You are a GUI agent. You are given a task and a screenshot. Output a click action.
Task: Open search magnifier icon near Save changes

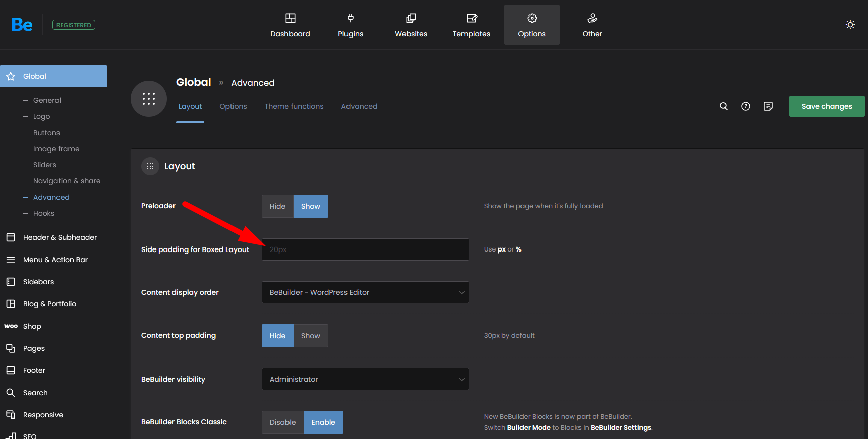[x=723, y=106]
